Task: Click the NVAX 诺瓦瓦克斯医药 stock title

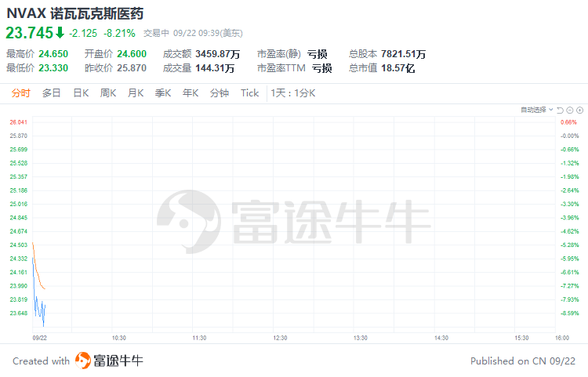Action: tap(75, 13)
